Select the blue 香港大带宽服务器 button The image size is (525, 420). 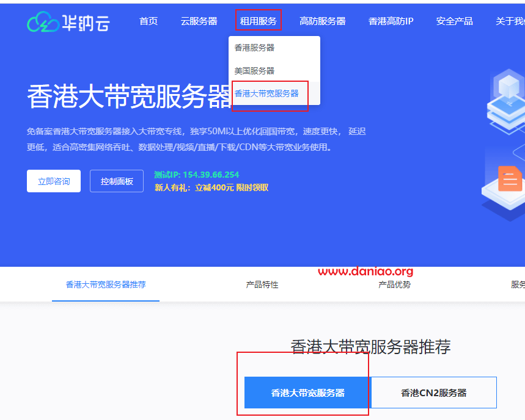pyautogui.click(x=307, y=393)
